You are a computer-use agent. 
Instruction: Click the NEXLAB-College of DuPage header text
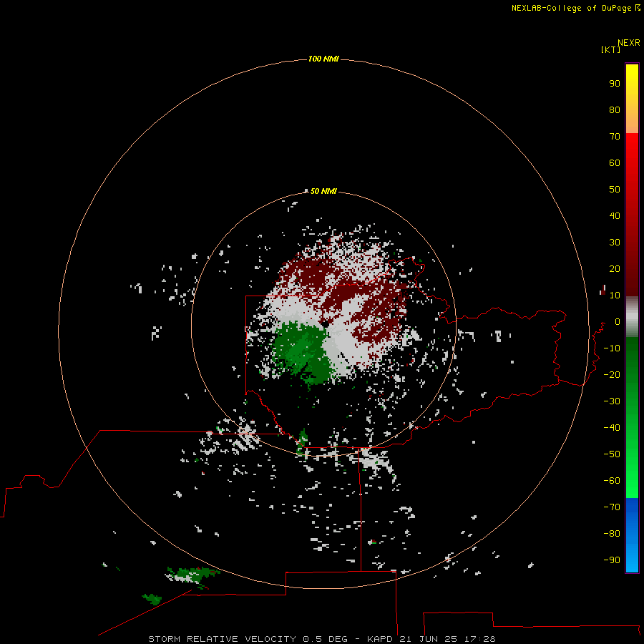pos(571,8)
